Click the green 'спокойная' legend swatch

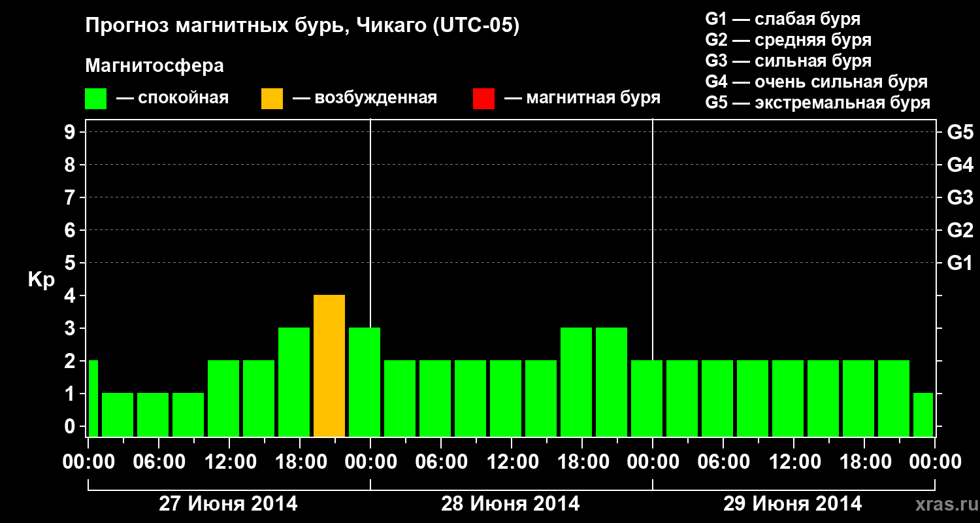pos(96,99)
